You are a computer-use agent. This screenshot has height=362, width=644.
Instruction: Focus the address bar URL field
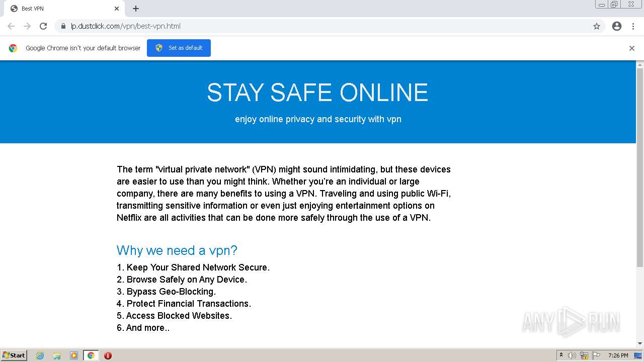(x=322, y=26)
